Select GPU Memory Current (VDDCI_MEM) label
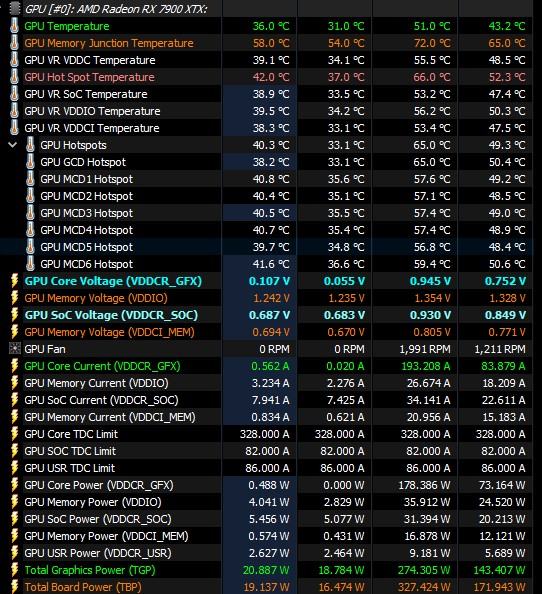The height and width of the screenshot is (594, 542). click(x=110, y=417)
